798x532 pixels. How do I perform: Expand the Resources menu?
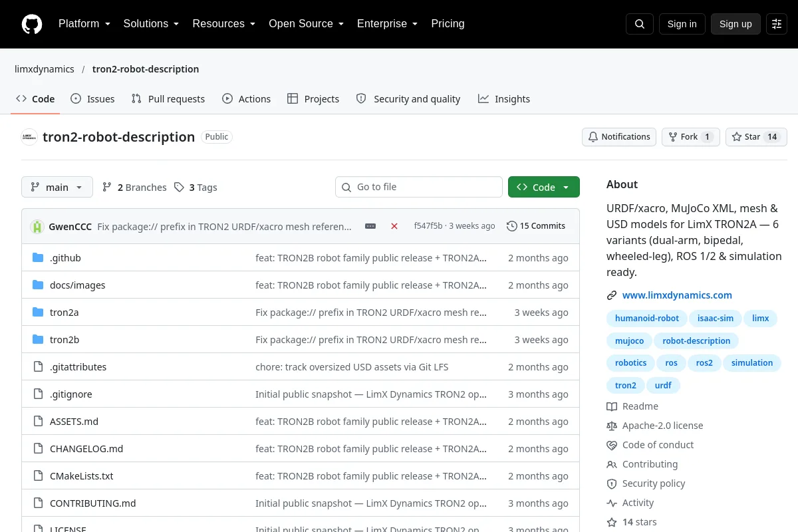point(224,24)
